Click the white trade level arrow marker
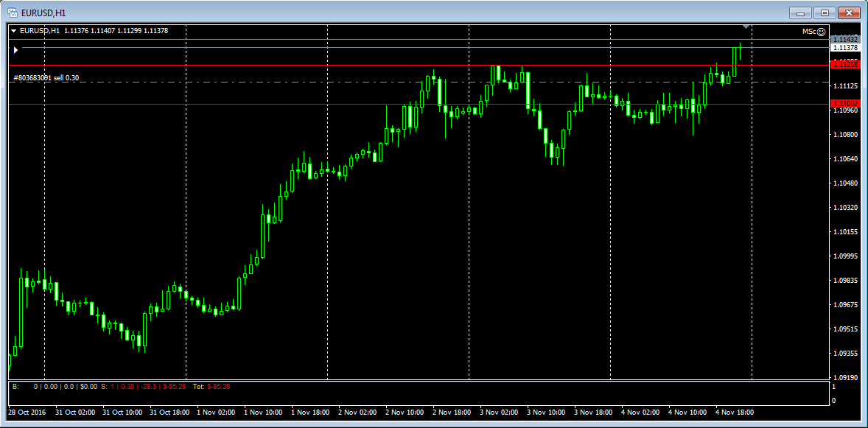Image resolution: width=868 pixels, height=428 pixels. pyautogui.click(x=15, y=50)
